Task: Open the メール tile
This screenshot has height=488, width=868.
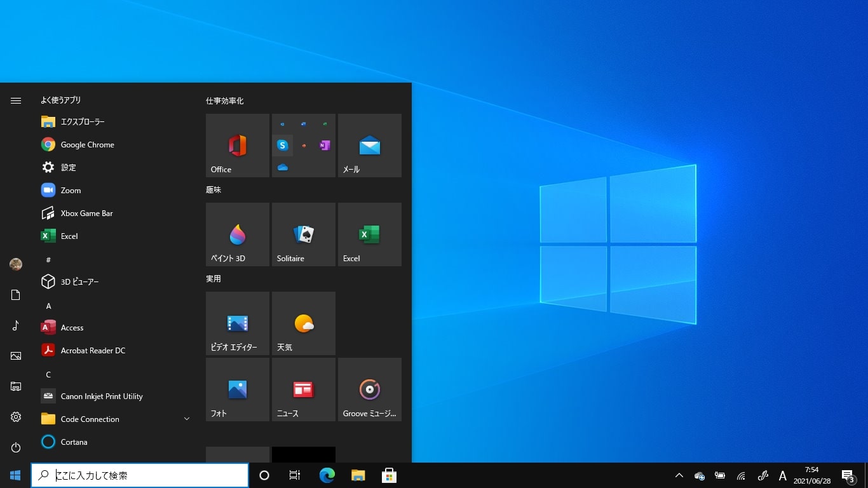Action: 370,146
